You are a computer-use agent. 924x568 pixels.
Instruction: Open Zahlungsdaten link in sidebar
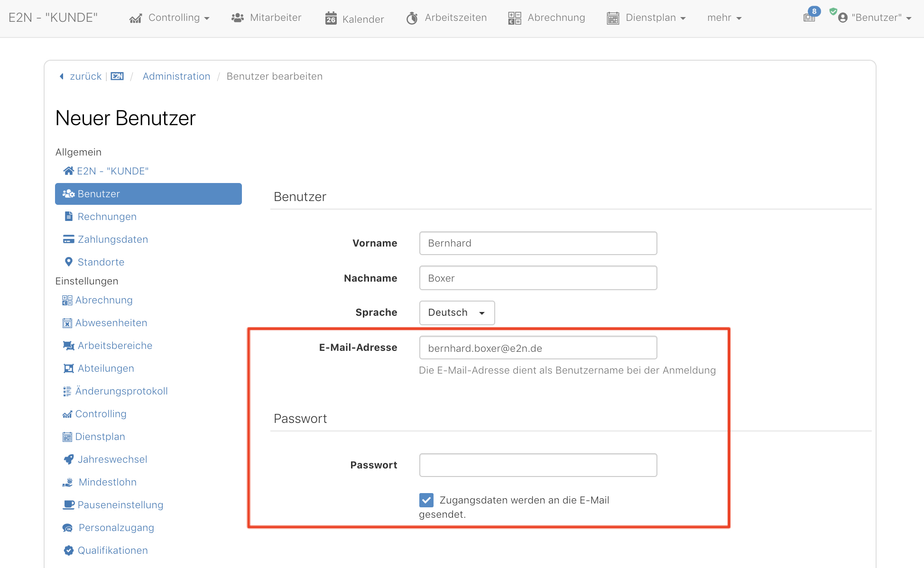pos(113,239)
